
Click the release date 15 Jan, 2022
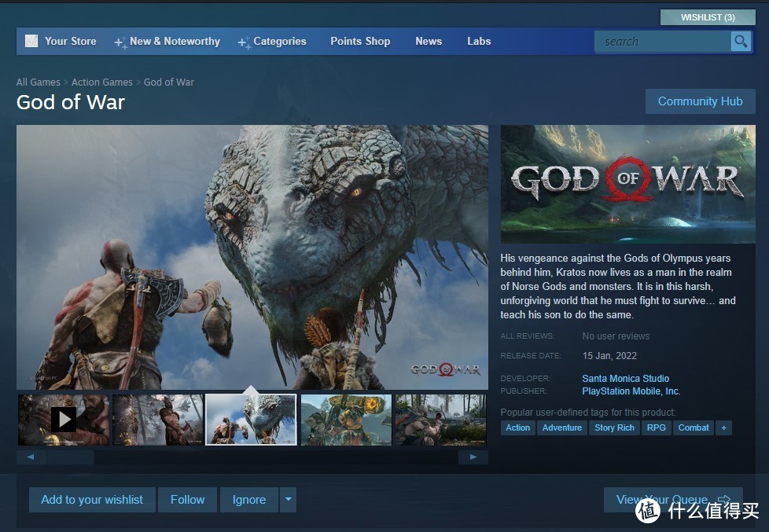click(x=609, y=356)
